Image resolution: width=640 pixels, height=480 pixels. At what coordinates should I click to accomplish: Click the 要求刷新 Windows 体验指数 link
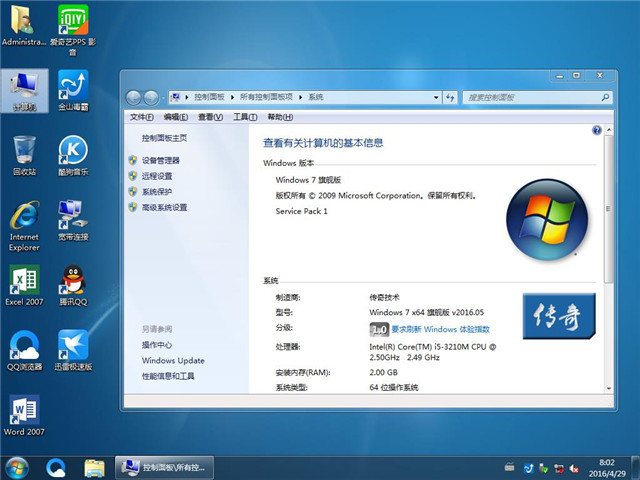tap(440, 329)
